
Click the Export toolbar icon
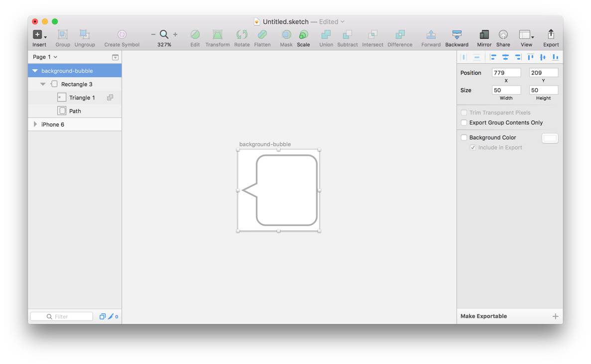[551, 34]
